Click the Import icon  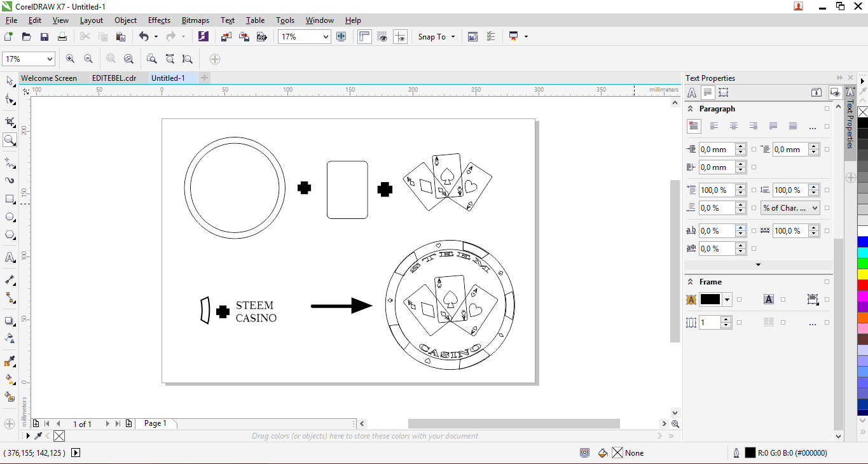[226, 37]
